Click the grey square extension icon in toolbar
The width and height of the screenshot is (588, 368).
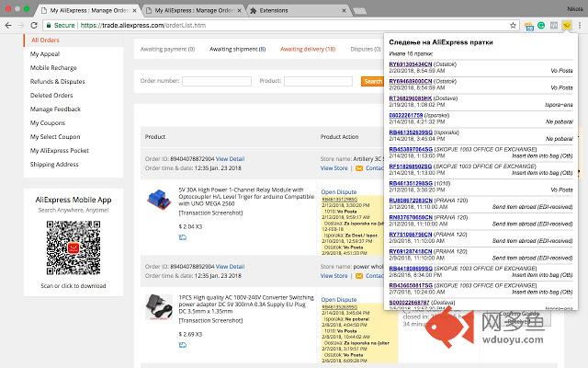pos(553,25)
